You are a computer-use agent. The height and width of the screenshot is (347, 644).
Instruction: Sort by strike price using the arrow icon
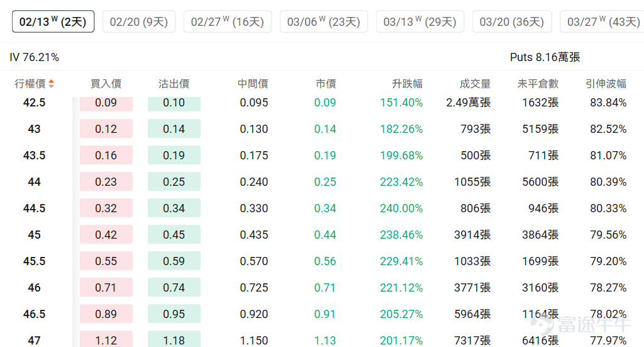[52, 84]
